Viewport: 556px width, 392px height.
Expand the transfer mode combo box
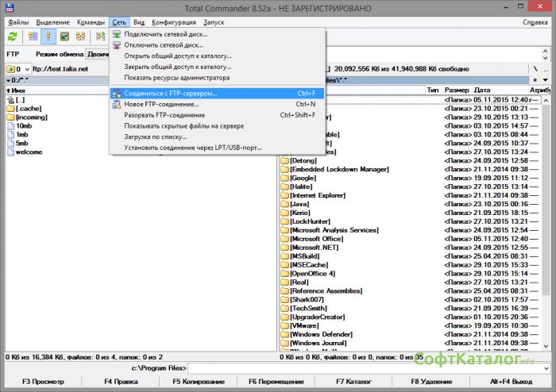98,55
